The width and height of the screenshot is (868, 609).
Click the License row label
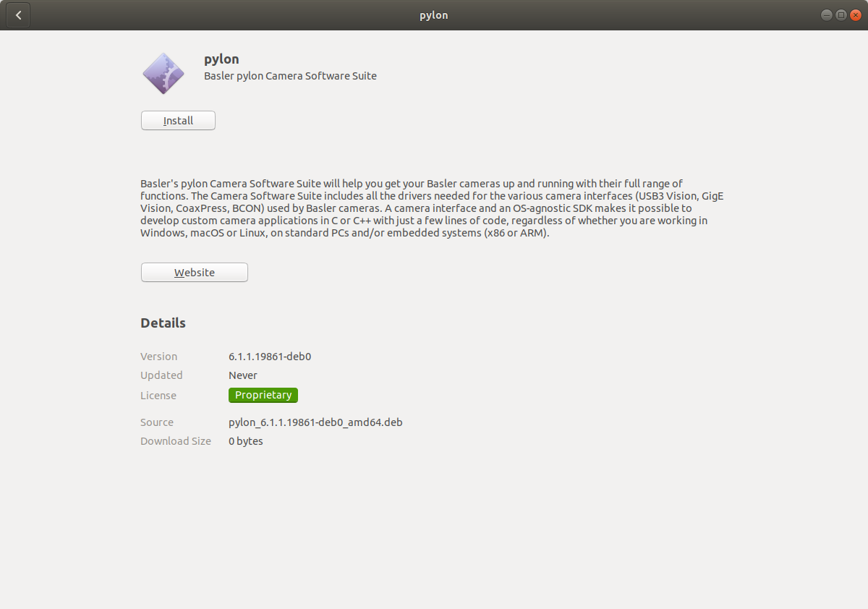coord(158,395)
